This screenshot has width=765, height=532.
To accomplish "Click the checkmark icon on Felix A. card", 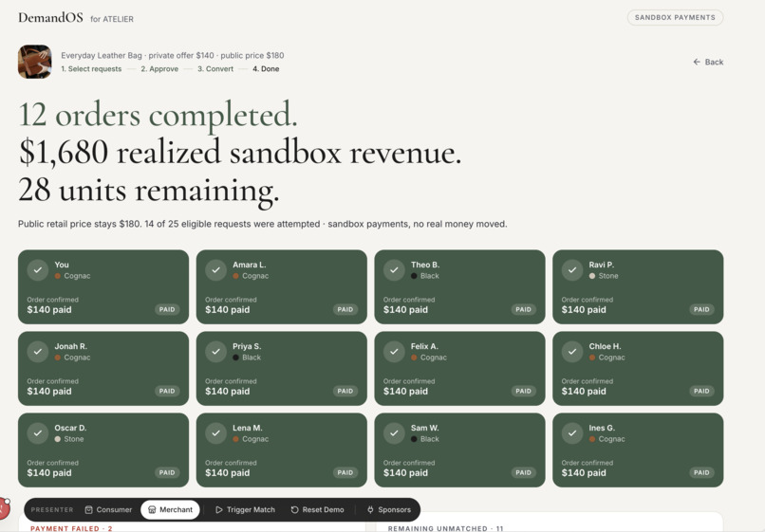I will [x=394, y=351].
